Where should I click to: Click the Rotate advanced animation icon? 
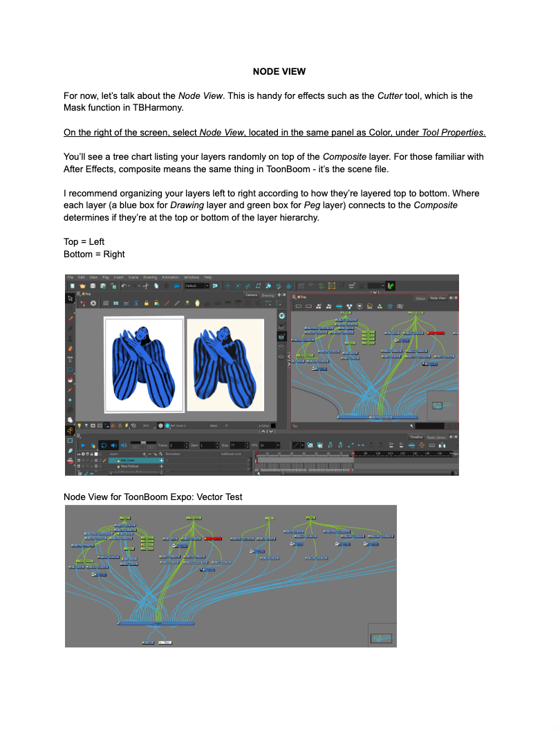[237, 286]
